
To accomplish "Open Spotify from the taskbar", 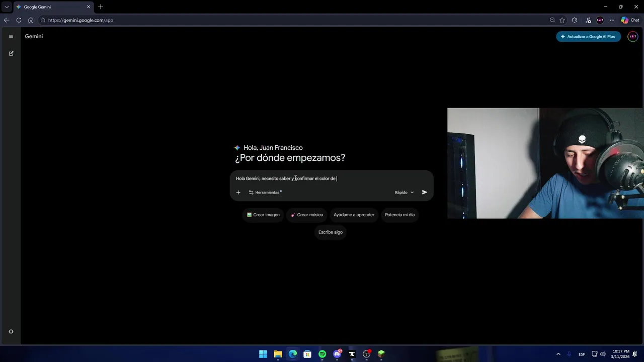I will pyautogui.click(x=323, y=354).
